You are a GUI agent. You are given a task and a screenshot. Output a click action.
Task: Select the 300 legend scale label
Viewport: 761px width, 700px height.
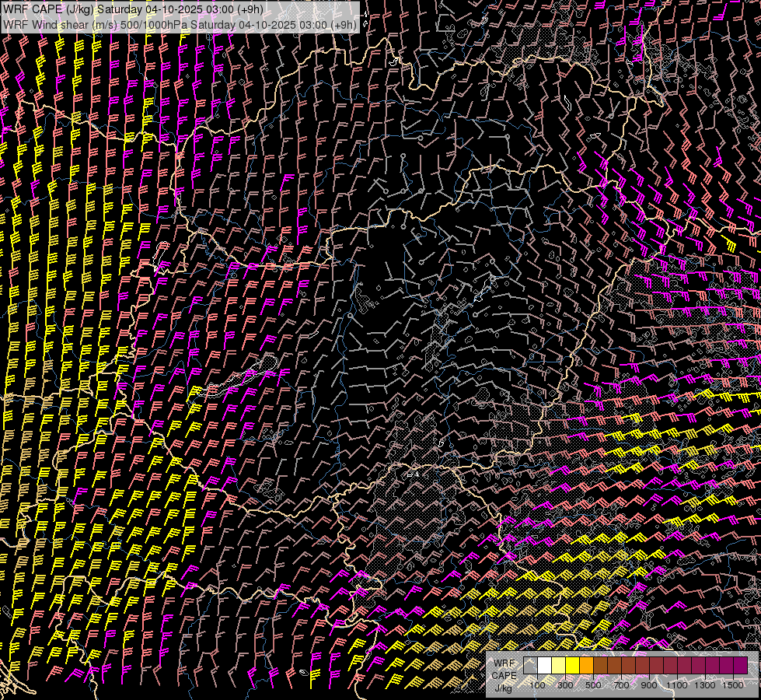565,685
